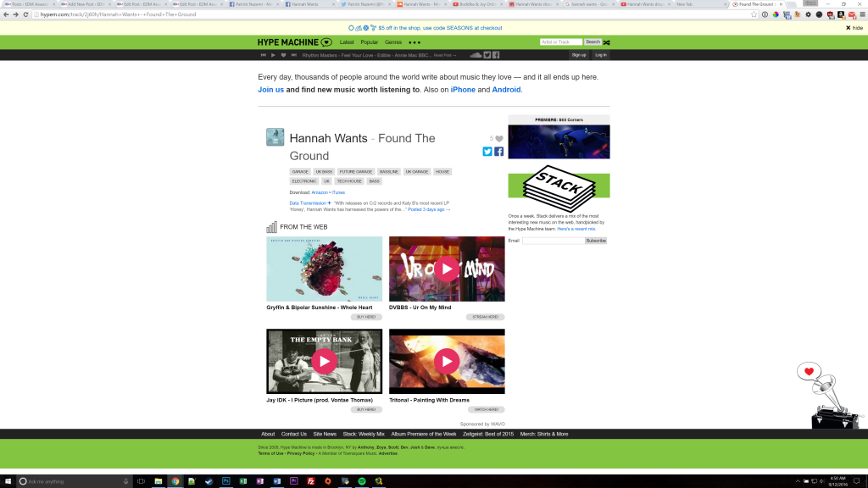Bookmark the page with star icon
The image size is (868, 488).
(x=754, y=14)
